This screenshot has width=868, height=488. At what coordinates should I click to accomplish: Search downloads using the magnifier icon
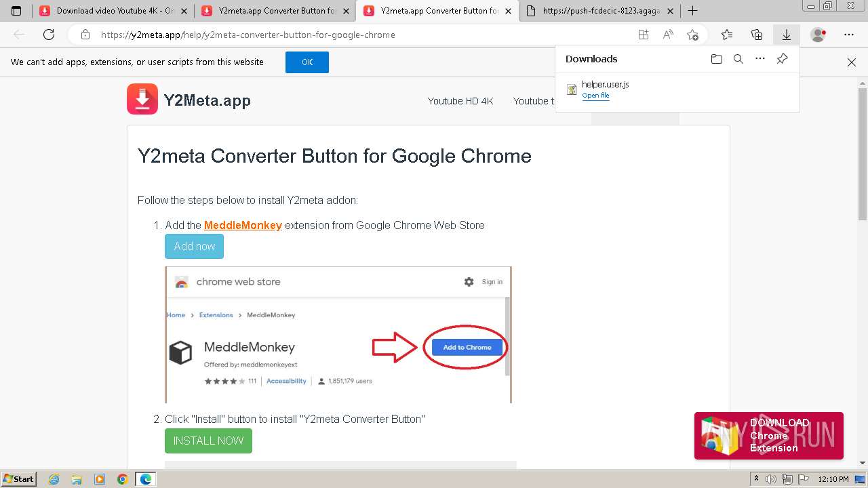tap(738, 59)
